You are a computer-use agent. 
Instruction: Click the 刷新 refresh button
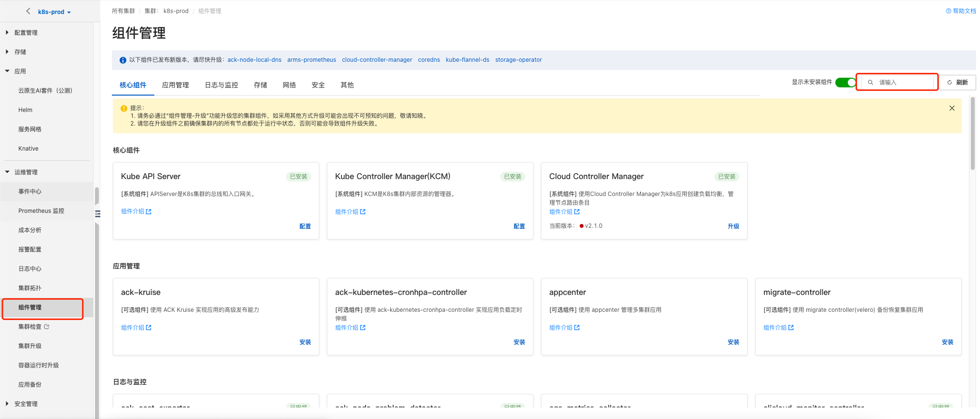pos(958,83)
